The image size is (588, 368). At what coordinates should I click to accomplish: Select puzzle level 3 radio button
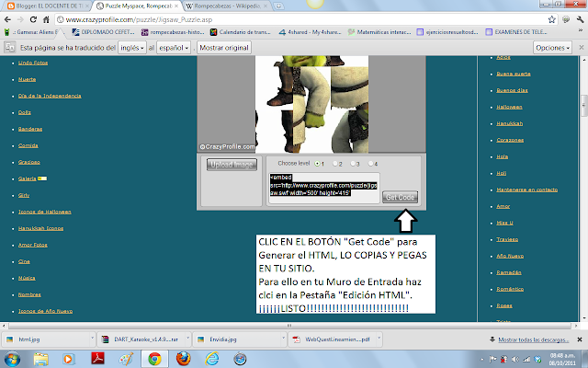[353, 164]
